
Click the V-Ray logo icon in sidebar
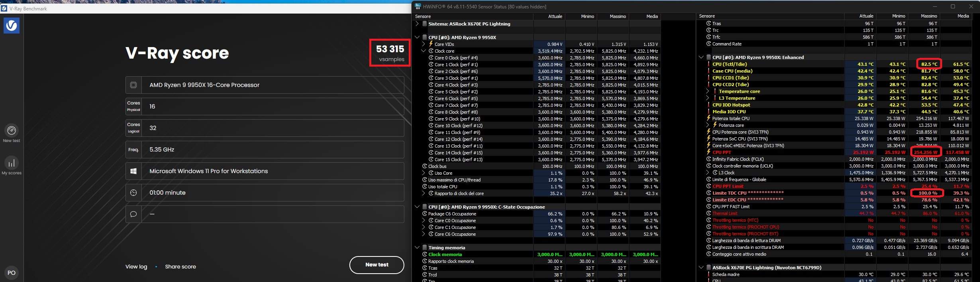[12, 26]
